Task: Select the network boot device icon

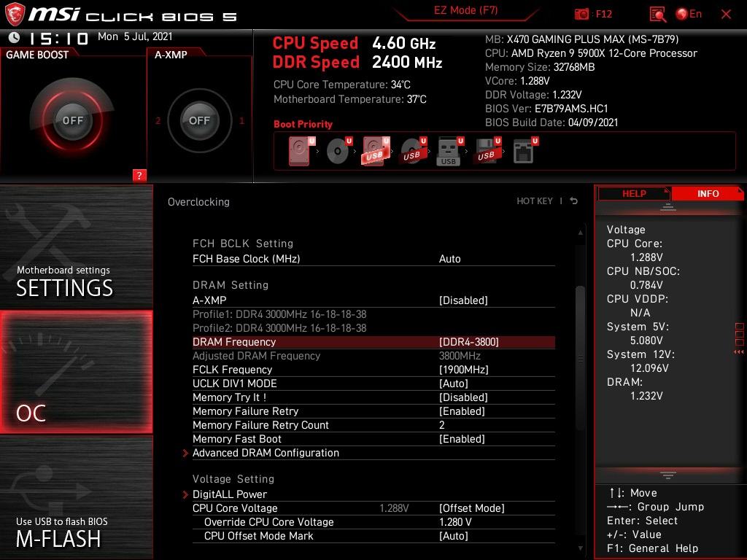Action: click(x=525, y=151)
